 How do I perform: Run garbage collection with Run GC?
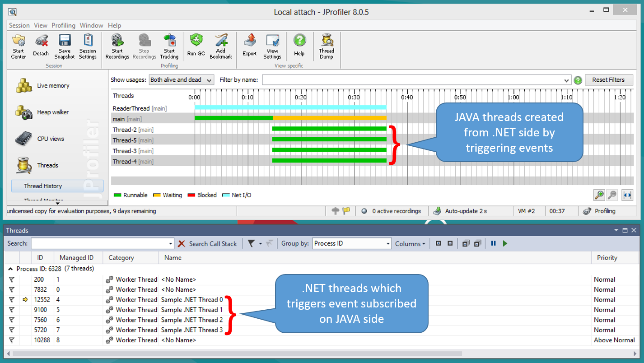(x=196, y=45)
